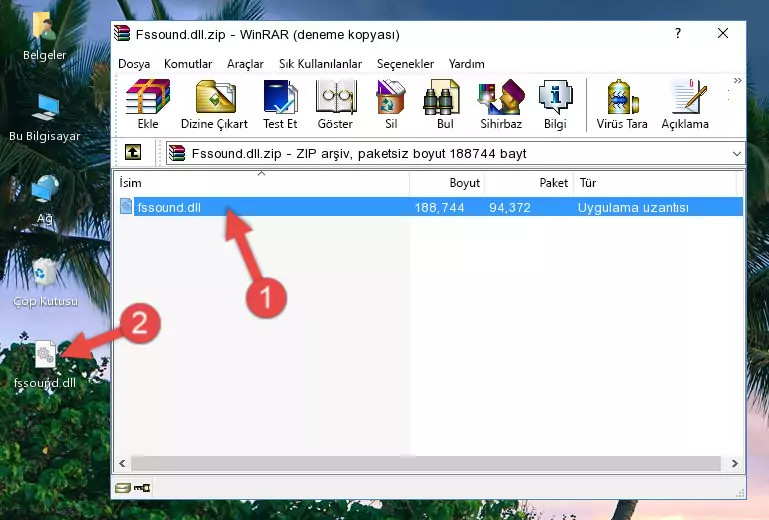Open the Komutlar menu
769x520 pixels.
pyautogui.click(x=188, y=64)
